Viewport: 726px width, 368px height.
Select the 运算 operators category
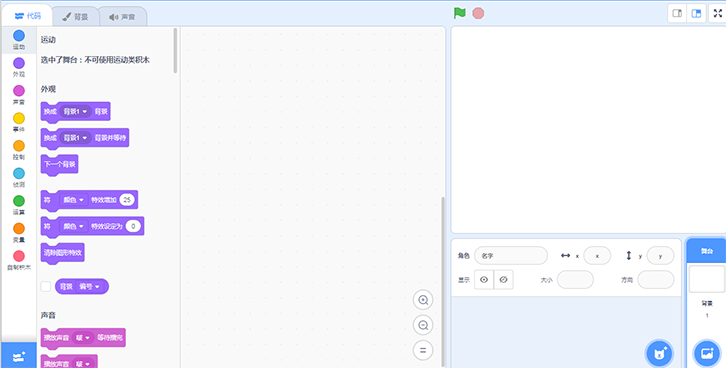(19, 206)
